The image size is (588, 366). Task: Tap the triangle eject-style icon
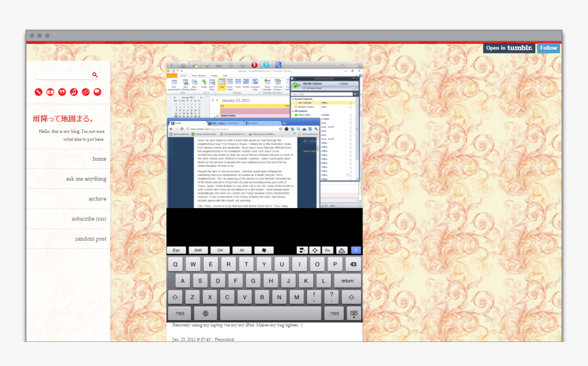[x=341, y=250]
